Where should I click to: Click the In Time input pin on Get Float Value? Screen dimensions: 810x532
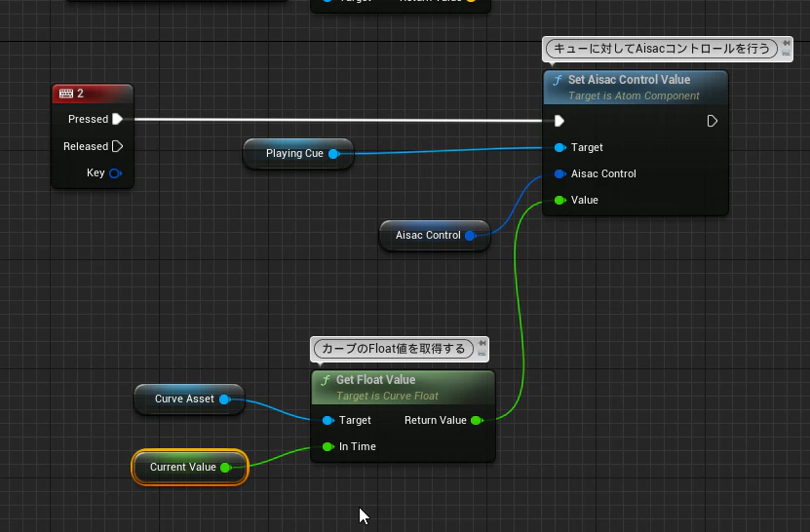pos(328,447)
